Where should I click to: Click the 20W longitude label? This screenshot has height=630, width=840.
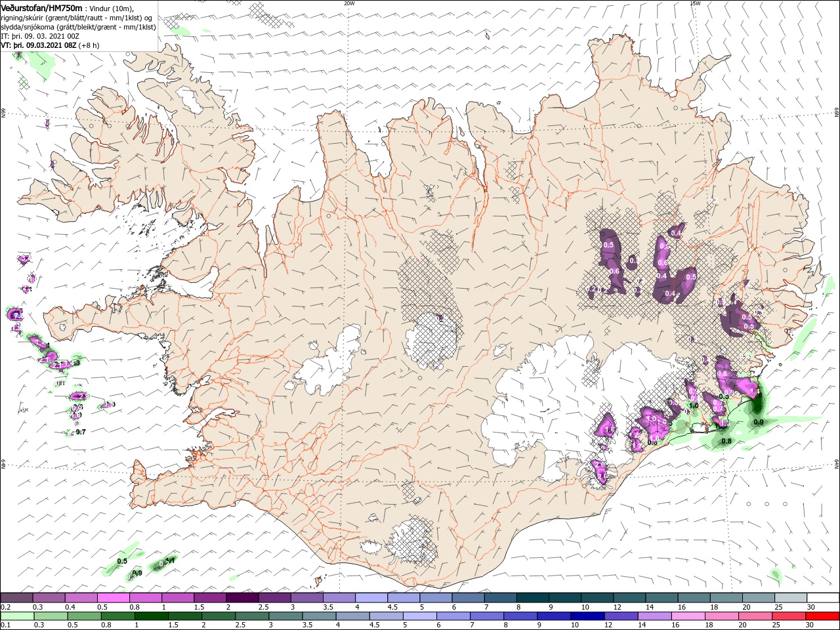point(349,3)
